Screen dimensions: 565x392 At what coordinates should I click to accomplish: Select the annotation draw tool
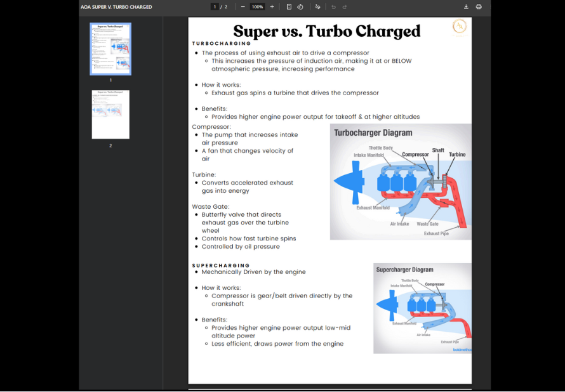[x=317, y=7]
